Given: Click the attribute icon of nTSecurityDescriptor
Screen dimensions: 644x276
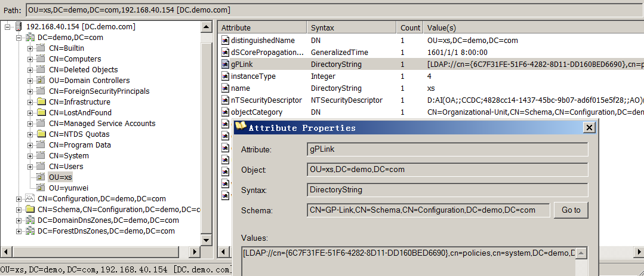Looking at the screenshot, I should click(x=225, y=100).
